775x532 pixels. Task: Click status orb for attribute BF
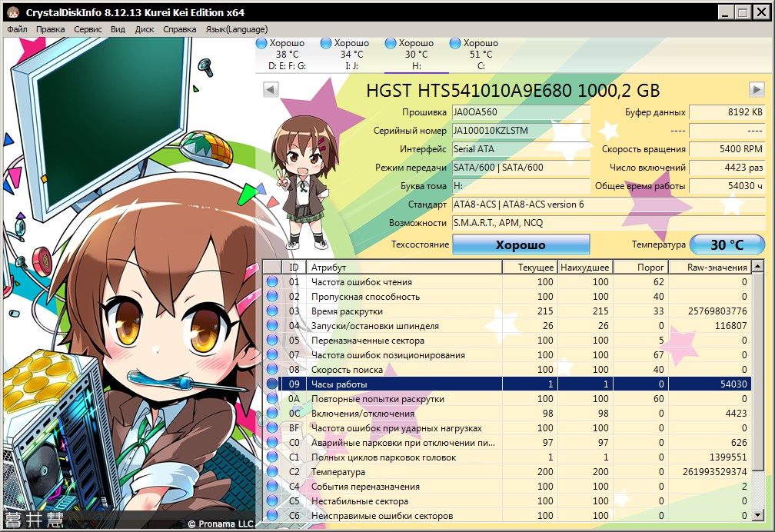click(272, 427)
